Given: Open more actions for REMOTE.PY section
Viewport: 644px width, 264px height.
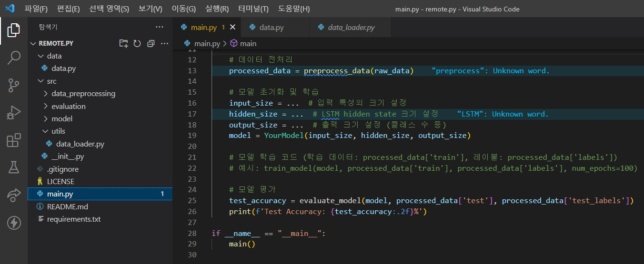Looking at the screenshot, I should click(165, 43).
